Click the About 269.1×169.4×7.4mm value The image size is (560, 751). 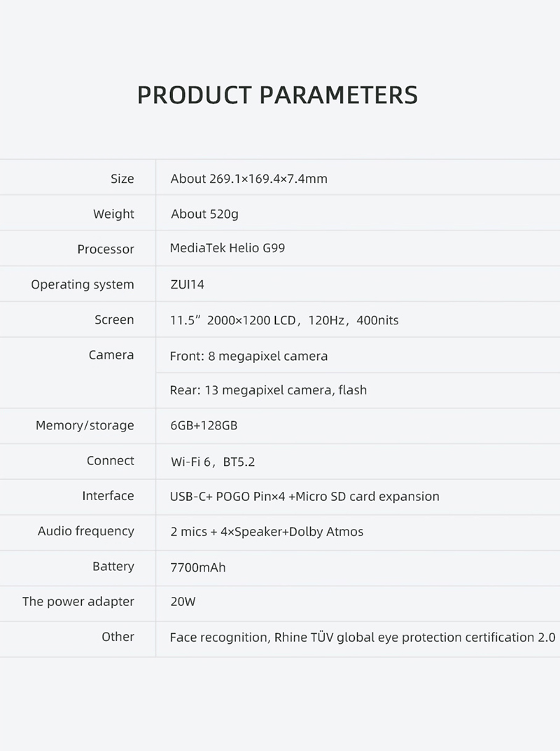pos(249,179)
